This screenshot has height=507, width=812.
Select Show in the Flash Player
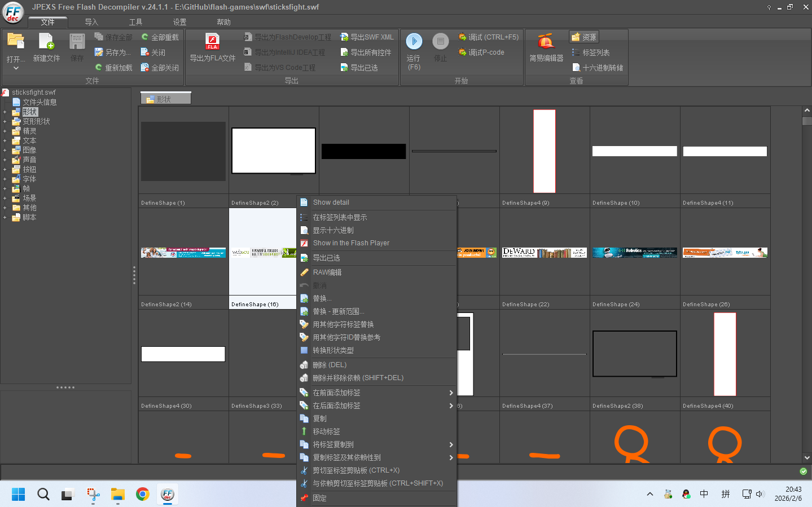351,243
